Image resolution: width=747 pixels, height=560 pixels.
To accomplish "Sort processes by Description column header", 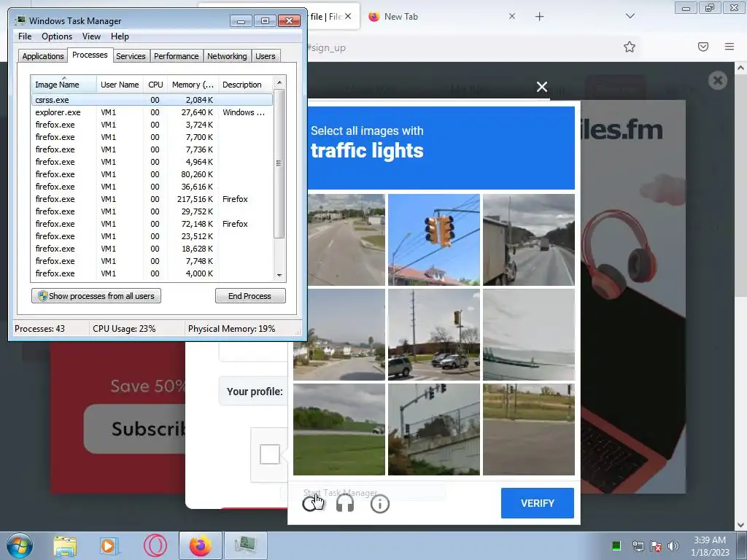I will tap(246, 85).
